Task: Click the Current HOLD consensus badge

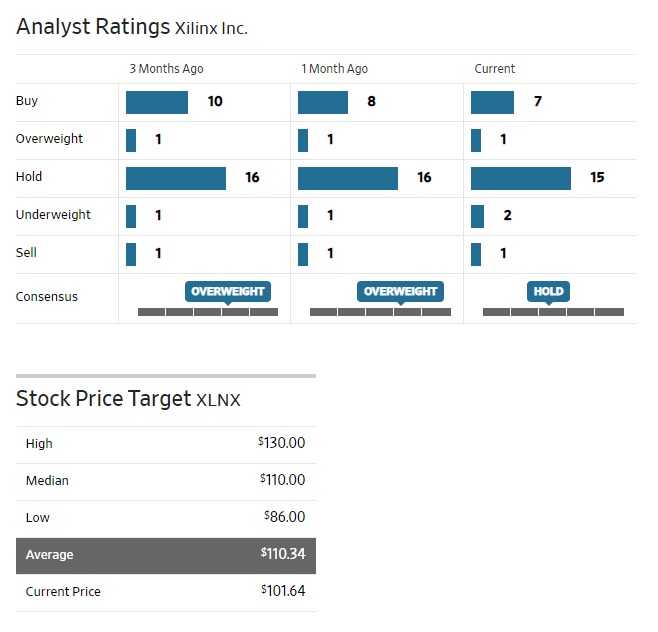Action: [x=548, y=291]
